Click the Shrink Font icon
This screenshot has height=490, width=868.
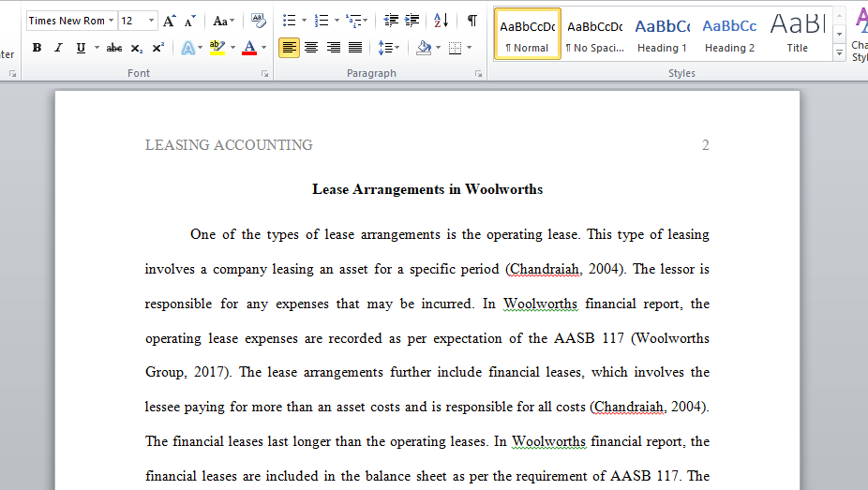[190, 21]
